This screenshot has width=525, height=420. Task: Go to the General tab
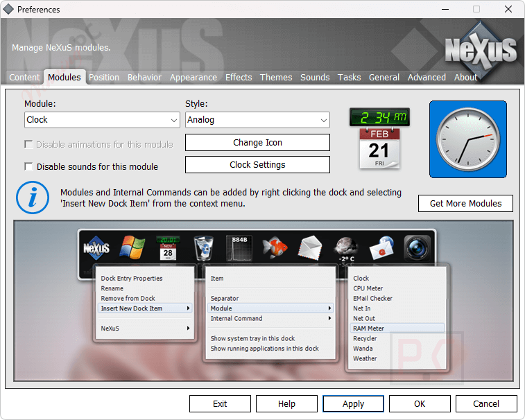[384, 78]
